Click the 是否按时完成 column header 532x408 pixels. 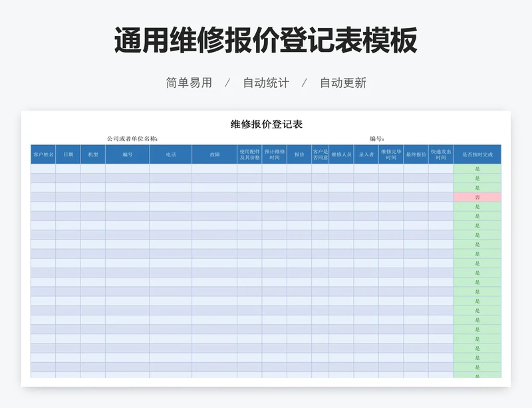click(x=477, y=154)
